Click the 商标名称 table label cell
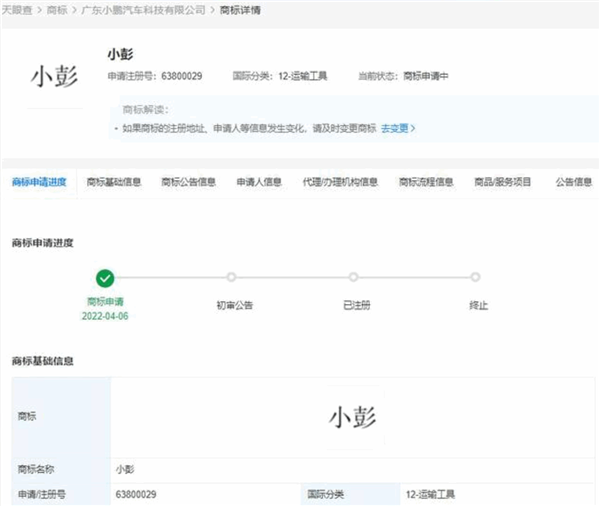The width and height of the screenshot is (600, 506). tap(61, 470)
